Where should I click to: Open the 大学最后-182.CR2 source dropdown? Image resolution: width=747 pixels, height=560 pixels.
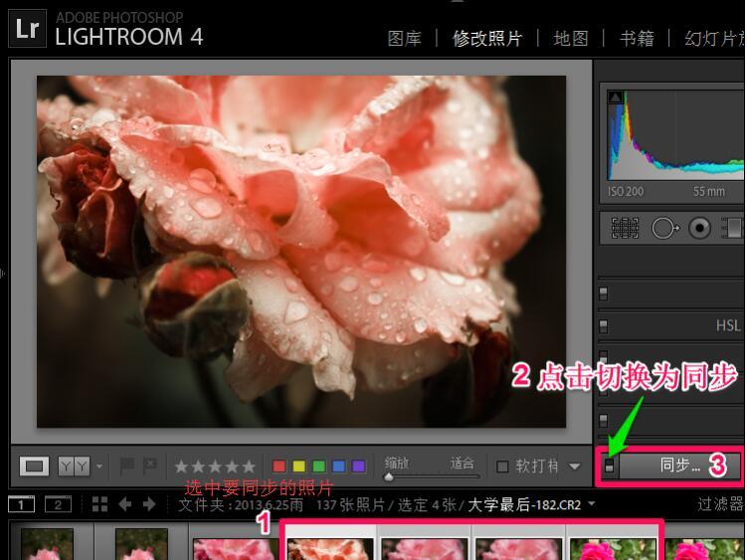point(591,503)
